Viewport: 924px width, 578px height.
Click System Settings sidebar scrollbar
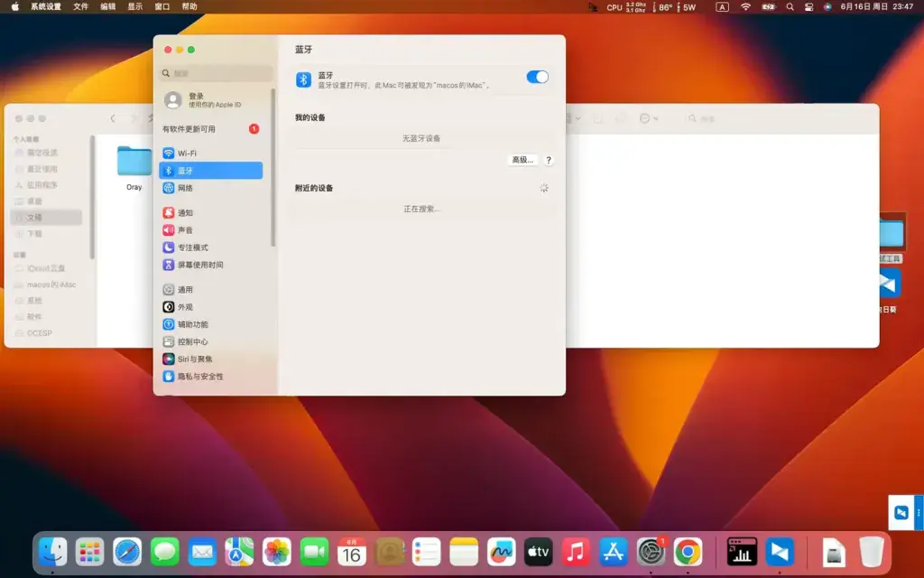coord(273,168)
